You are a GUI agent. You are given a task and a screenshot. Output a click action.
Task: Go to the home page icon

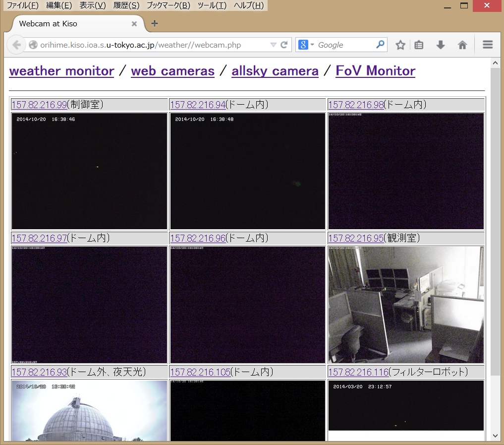[x=462, y=45]
